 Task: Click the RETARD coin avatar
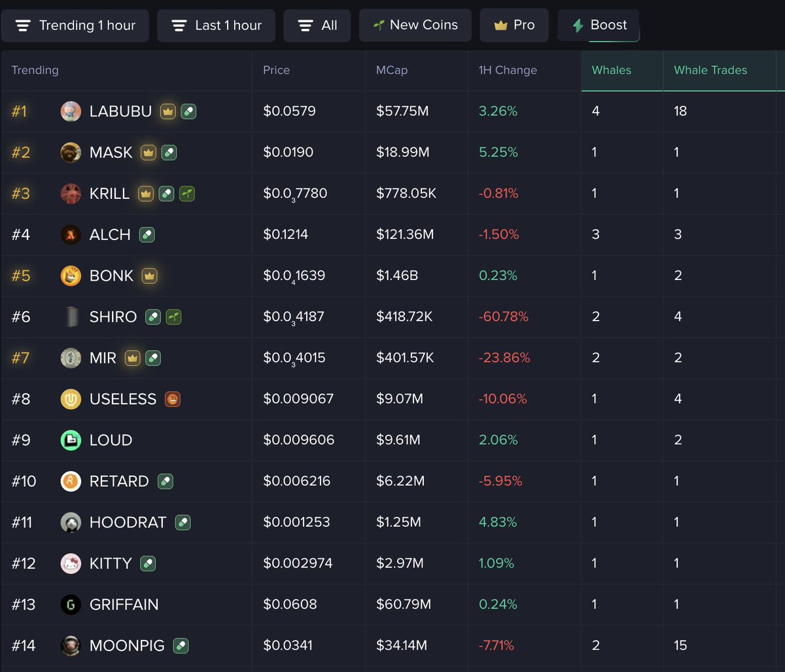coord(71,482)
